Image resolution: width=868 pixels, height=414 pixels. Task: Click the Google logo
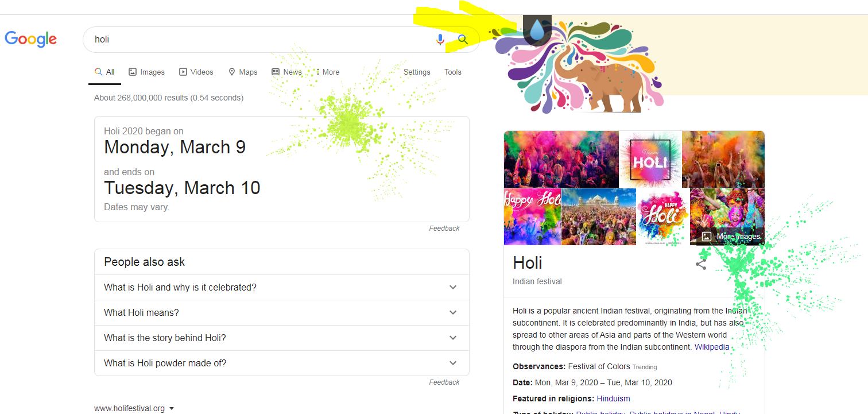coord(31,39)
